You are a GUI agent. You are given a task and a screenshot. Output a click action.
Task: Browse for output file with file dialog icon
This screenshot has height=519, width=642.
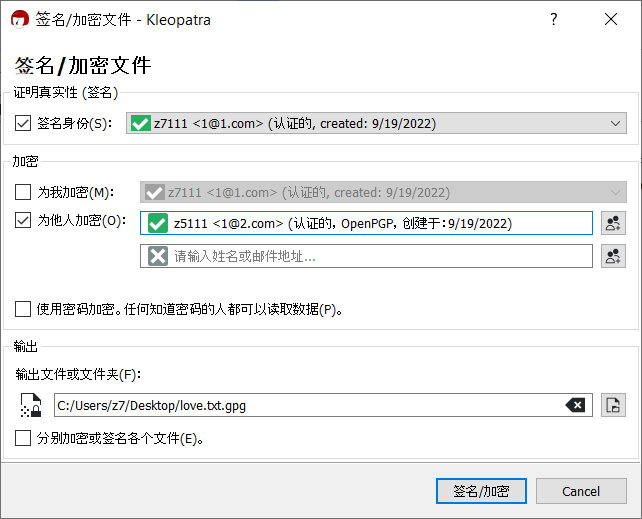613,405
